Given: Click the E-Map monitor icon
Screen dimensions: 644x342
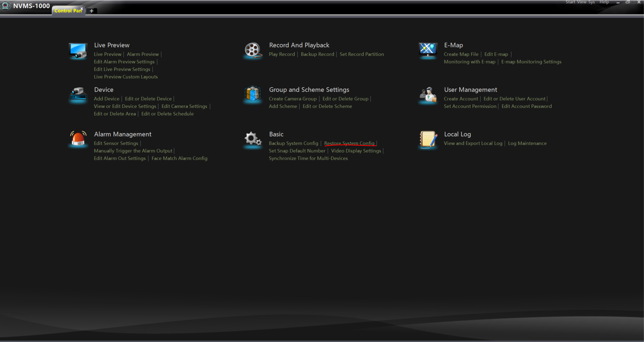Looking at the screenshot, I should tap(428, 50).
